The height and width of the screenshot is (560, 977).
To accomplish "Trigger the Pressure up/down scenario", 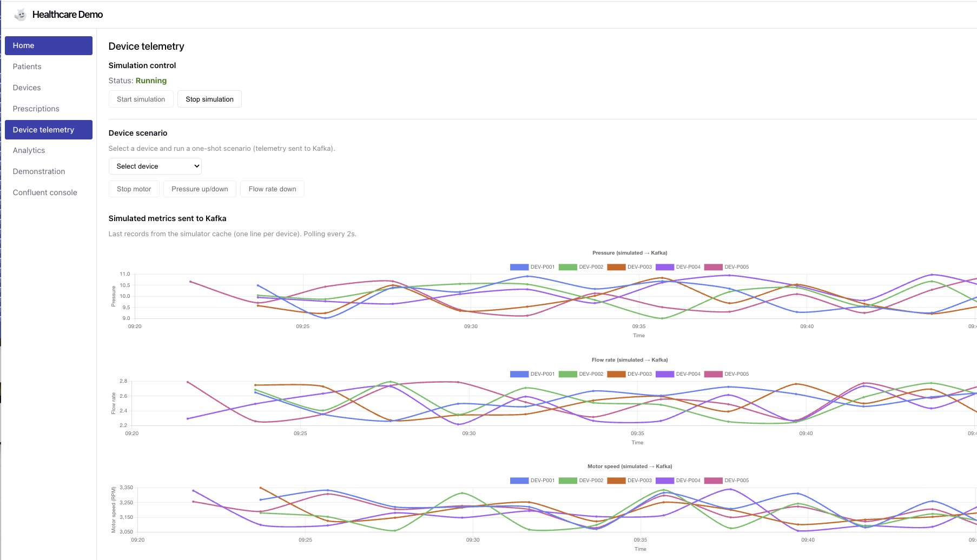I will (x=200, y=189).
